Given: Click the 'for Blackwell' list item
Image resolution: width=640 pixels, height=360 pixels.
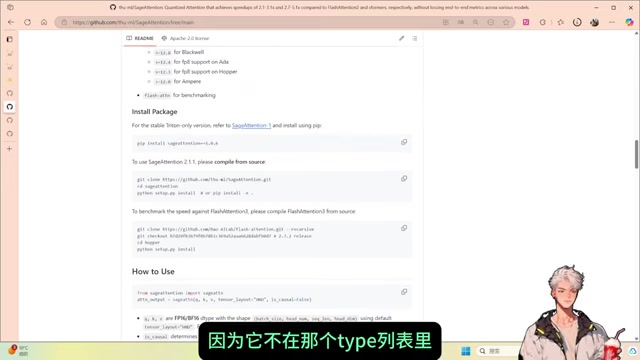Looking at the screenshot, I should tap(179, 52).
